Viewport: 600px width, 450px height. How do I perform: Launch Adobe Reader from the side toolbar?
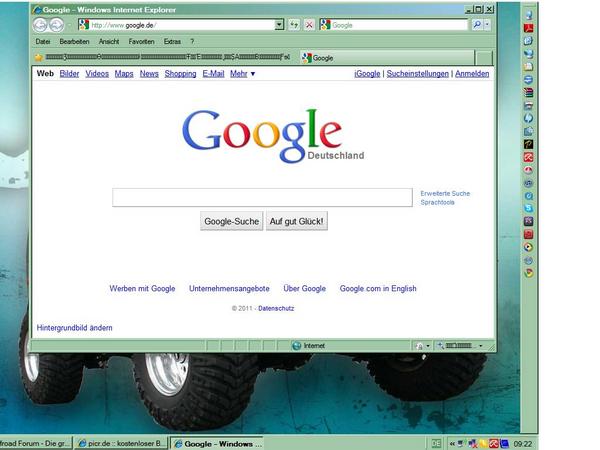(x=528, y=28)
